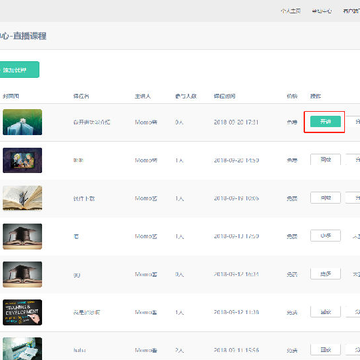Click the 课程时间 column header
The image size is (360, 360).
(x=224, y=96)
